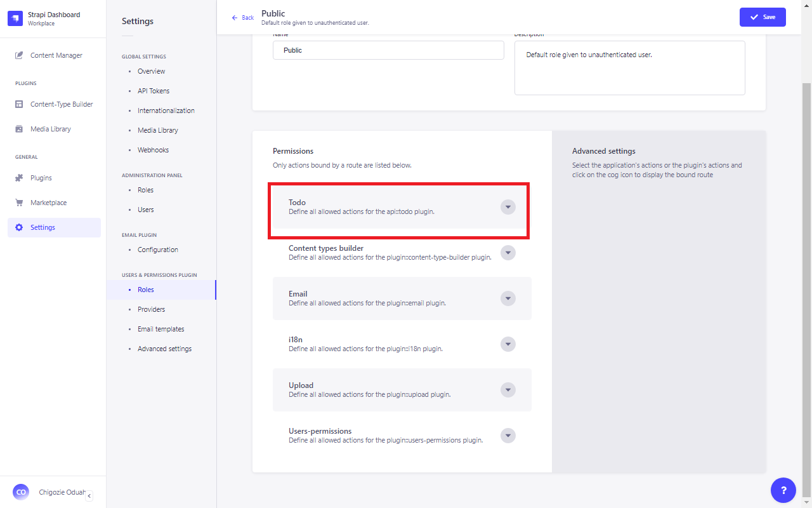This screenshot has height=508, width=812.
Task: Expand the Users-permissions accordion
Action: [507, 436]
